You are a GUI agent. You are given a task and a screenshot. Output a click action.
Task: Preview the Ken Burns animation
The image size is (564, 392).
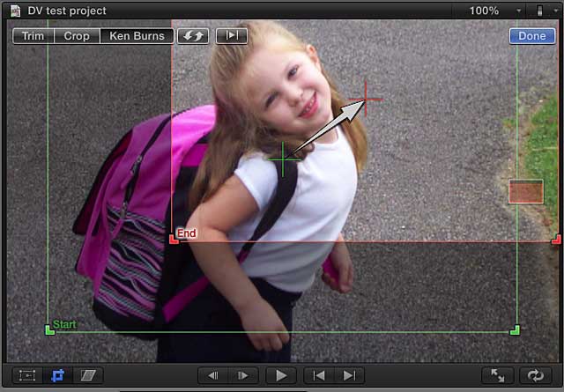(232, 36)
